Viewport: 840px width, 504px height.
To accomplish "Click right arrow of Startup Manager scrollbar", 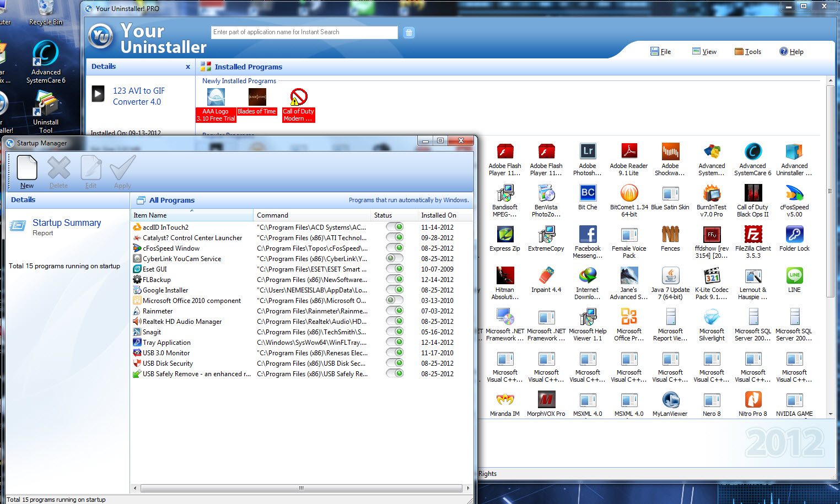I will pyautogui.click(x=468, y=488).
